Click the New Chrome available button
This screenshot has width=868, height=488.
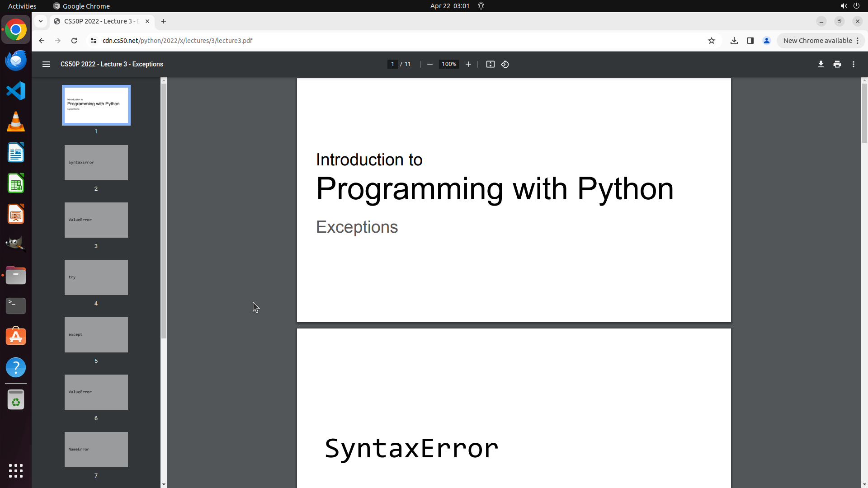pyautogui.click(x=817, y=41)
